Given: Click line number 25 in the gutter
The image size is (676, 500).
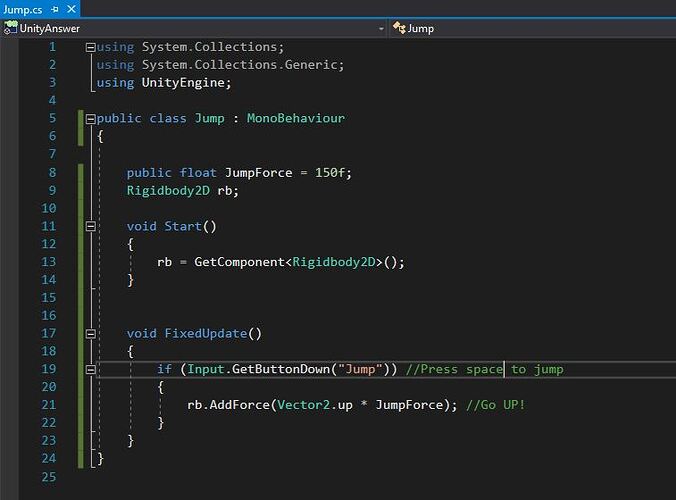Looking at the screenshot, I should pos(49,477).
